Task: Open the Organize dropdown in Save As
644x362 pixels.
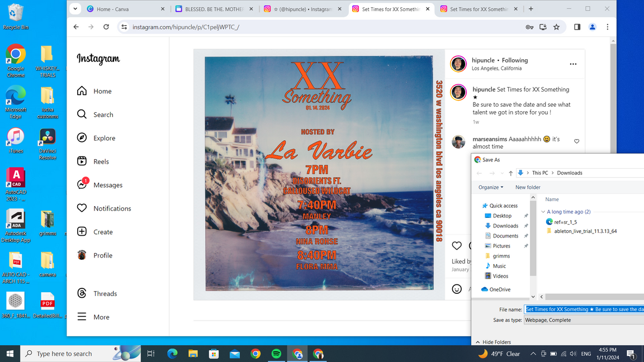Action: click(x=491, y=187)
